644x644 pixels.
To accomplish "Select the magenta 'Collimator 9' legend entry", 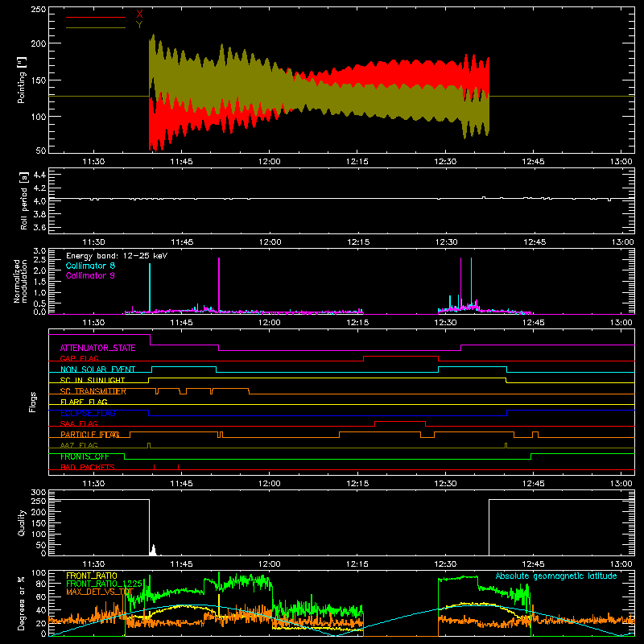I will click(x=90, y=275).
